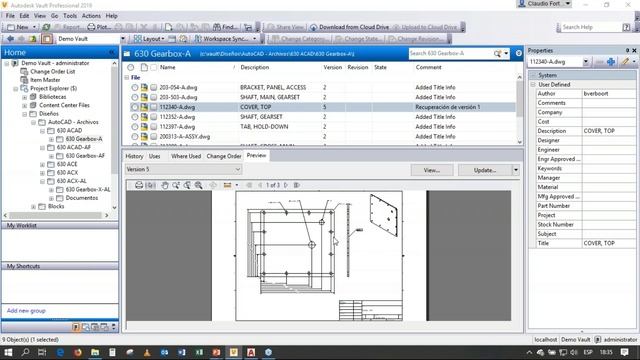Tick the checkbox beside 203-054-A.dwg
This screenshot has height=360, width=640.
point(153,87)
